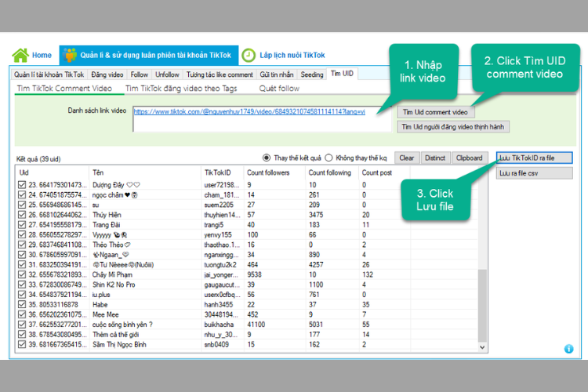The image size is (588, 392).
Task: Click the results list scroll down arrow
Action: point(482,347)
